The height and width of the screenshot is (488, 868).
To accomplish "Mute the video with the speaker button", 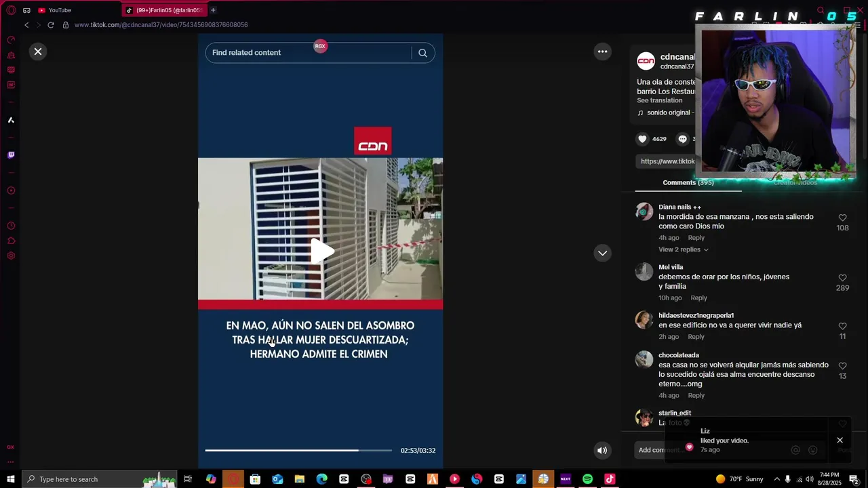I will [x=601, y=450].
